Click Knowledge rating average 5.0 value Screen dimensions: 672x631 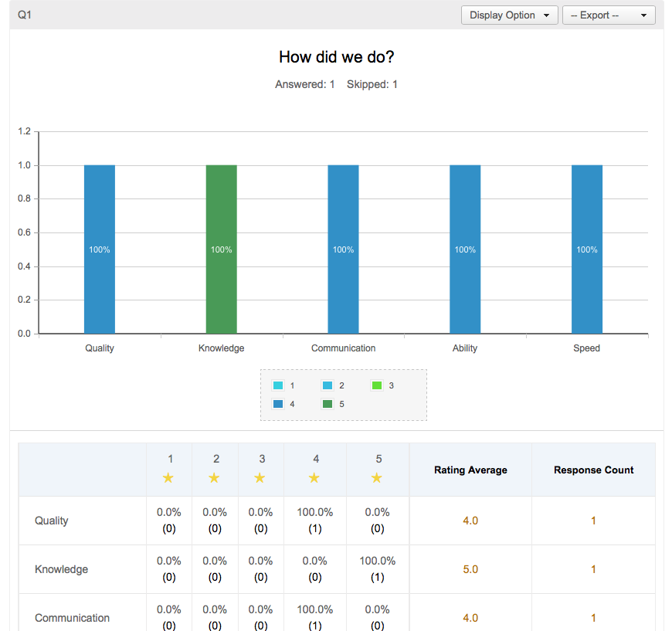pos(470,569)
